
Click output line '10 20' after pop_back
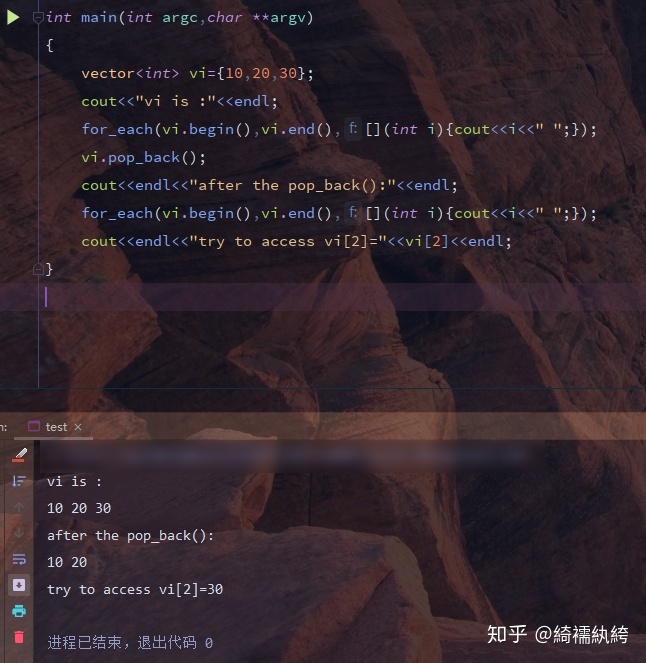[x=67, y=562]
